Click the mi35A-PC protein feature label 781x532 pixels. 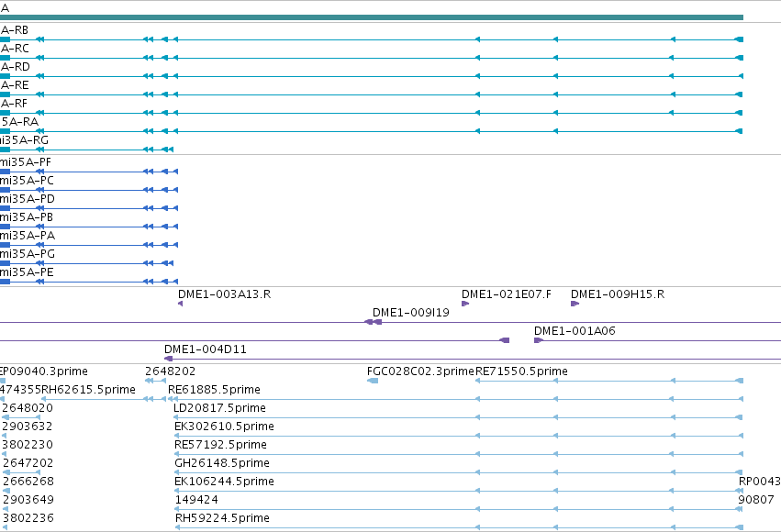click(27, 181)
